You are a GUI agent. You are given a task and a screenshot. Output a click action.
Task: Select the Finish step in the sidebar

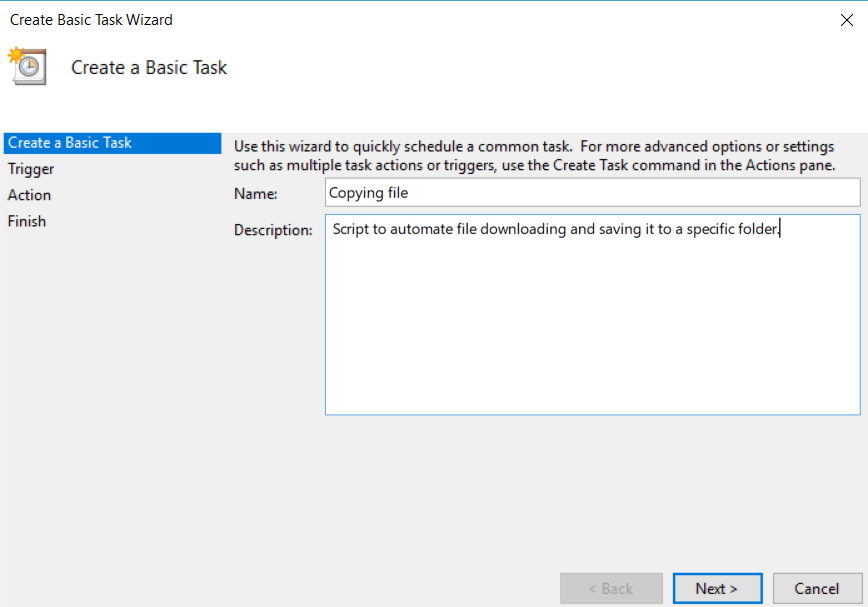pyautogui.click(x=27, y=221)
